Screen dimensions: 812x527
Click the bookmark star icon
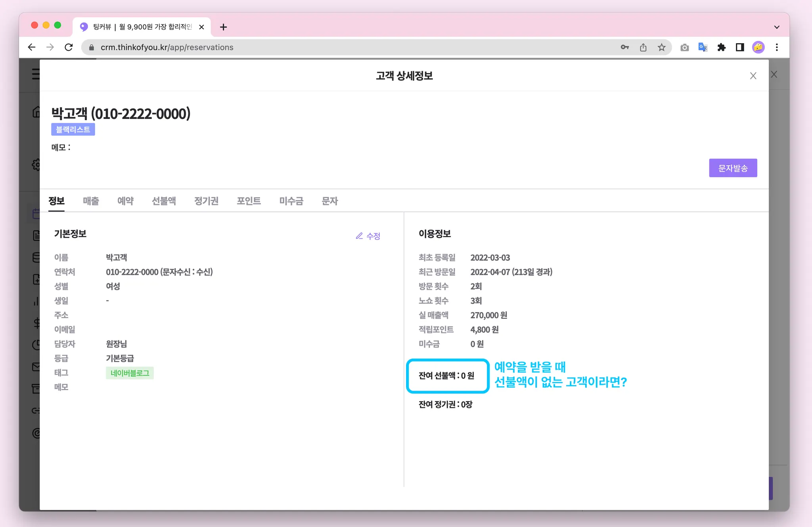coord(661,48)
